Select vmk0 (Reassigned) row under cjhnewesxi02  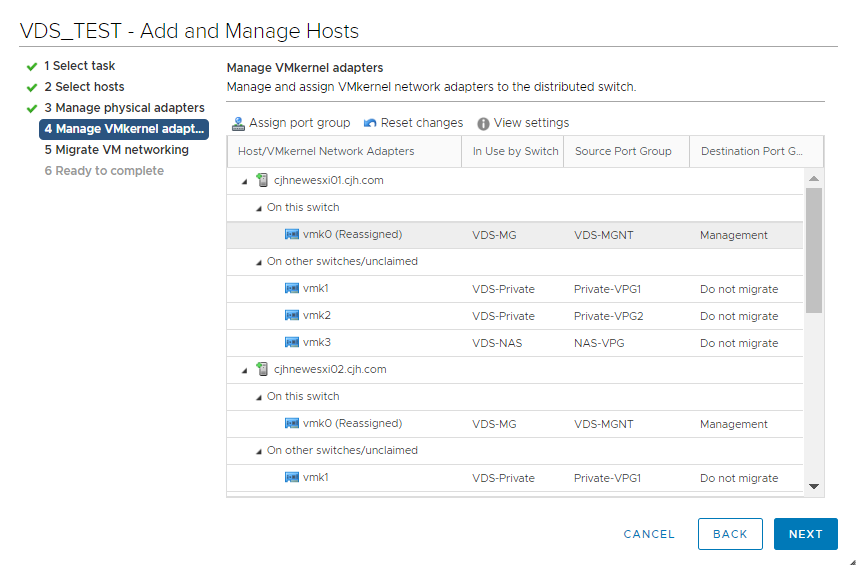[x=515, y=424]
